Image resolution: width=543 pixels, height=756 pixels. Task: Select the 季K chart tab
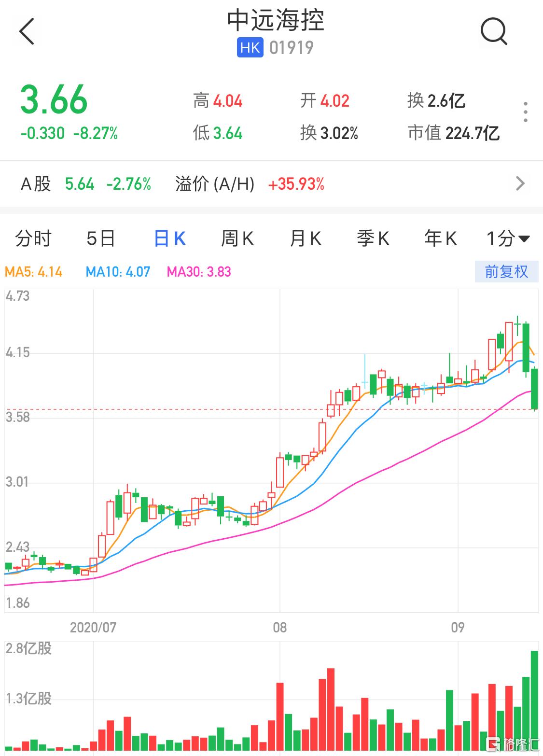tap(373, 238)
